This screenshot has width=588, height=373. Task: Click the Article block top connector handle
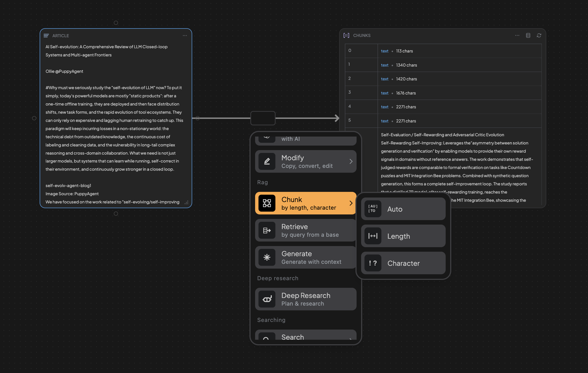pyautogui.click(x=116, y=23)
